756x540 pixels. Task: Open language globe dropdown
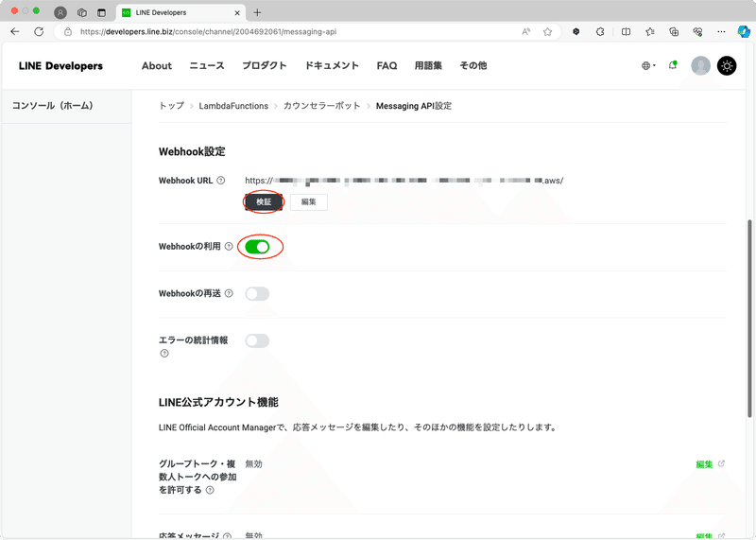click(648, 65)
